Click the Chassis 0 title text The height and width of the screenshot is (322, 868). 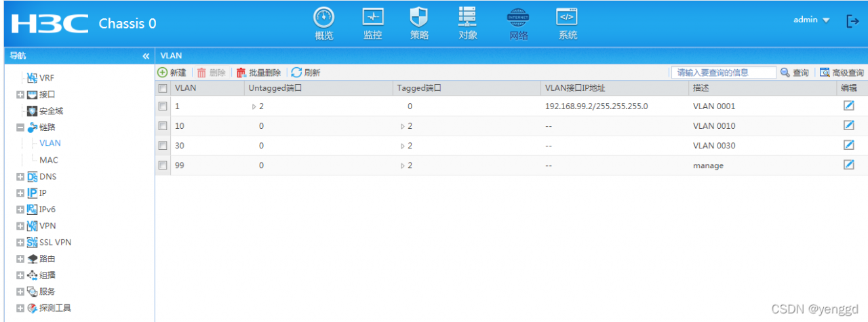[127, 24]
